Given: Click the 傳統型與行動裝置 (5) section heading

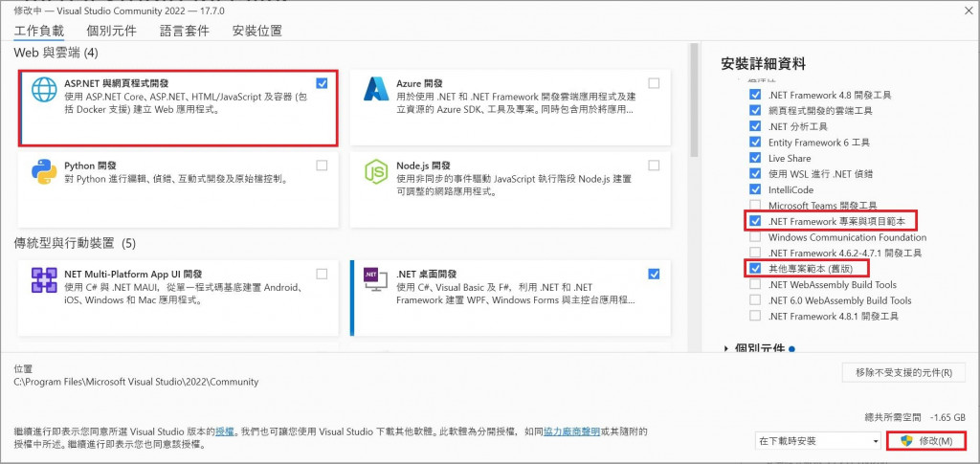Looking at the screenshot, I should [75, 242].
